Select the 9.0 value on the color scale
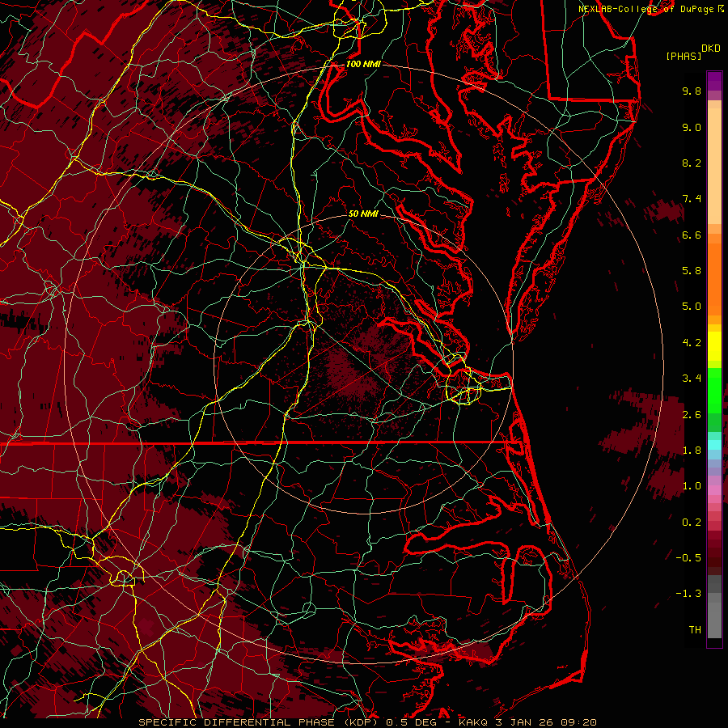This screenshot has width=728, height=728. pyautogui.click(x=692, y=127)
